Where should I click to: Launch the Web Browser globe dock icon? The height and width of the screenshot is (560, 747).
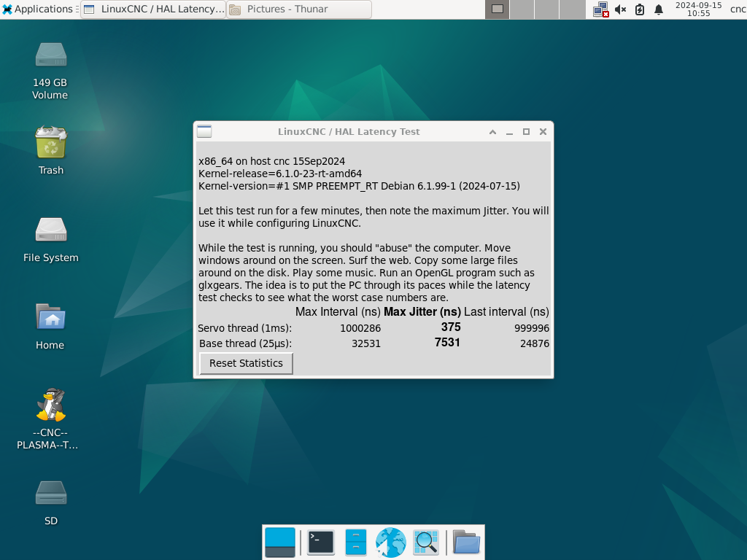pos(391,542)
